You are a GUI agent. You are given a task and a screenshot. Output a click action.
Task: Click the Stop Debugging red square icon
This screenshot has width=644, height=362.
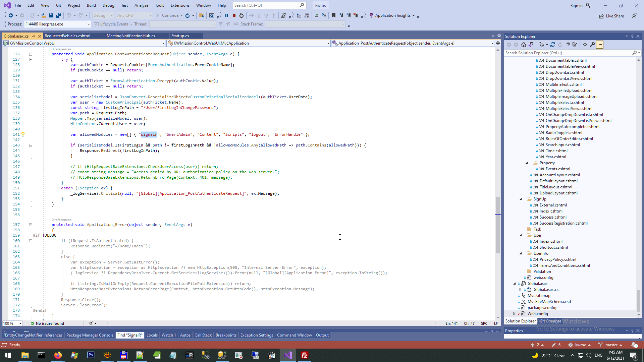[x=234, y=15]
